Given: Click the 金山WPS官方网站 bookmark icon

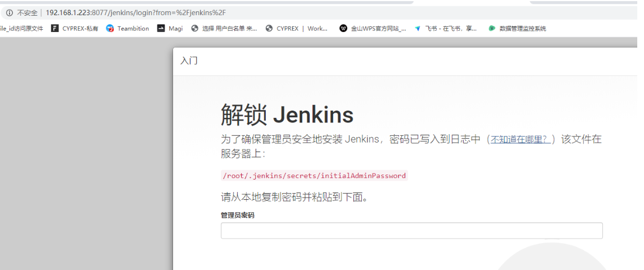Looking at the screenshot, I should tap(343, 28).
